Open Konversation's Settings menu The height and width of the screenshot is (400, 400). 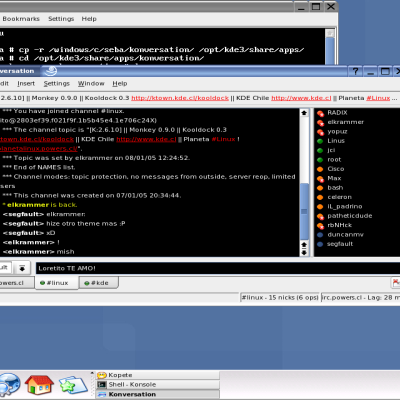click(x=57, y=83)
